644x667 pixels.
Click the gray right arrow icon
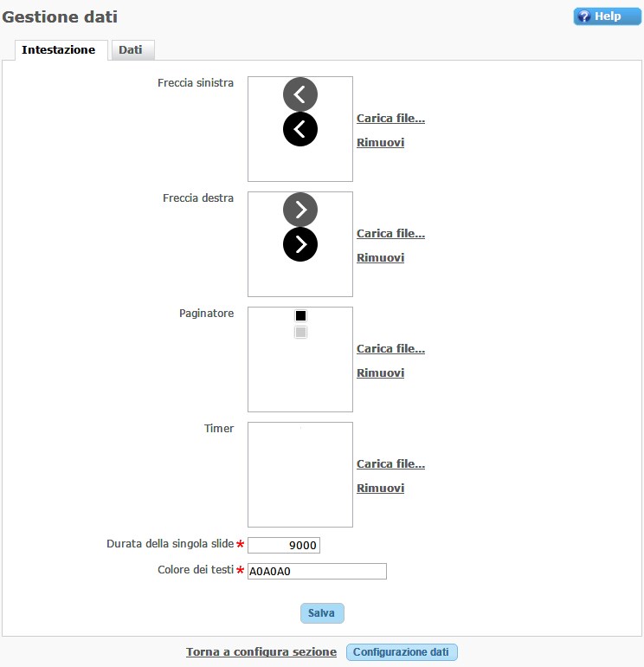point(300,210)
